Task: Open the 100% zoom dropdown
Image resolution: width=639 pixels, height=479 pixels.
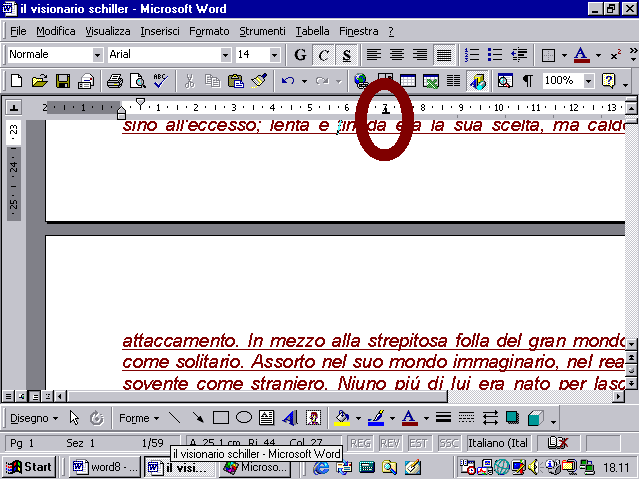Action: click(588, 81)
